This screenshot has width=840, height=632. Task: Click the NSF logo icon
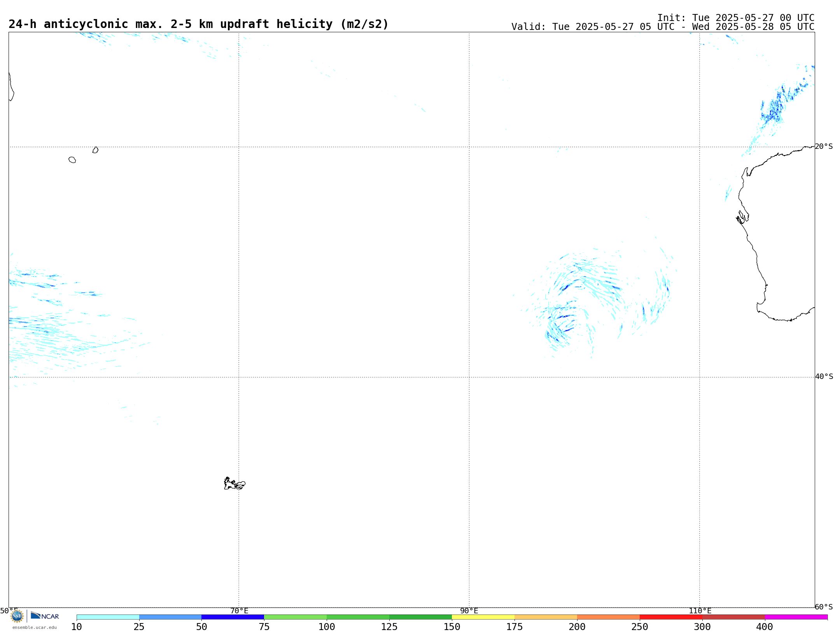click(x=17, y=616)
